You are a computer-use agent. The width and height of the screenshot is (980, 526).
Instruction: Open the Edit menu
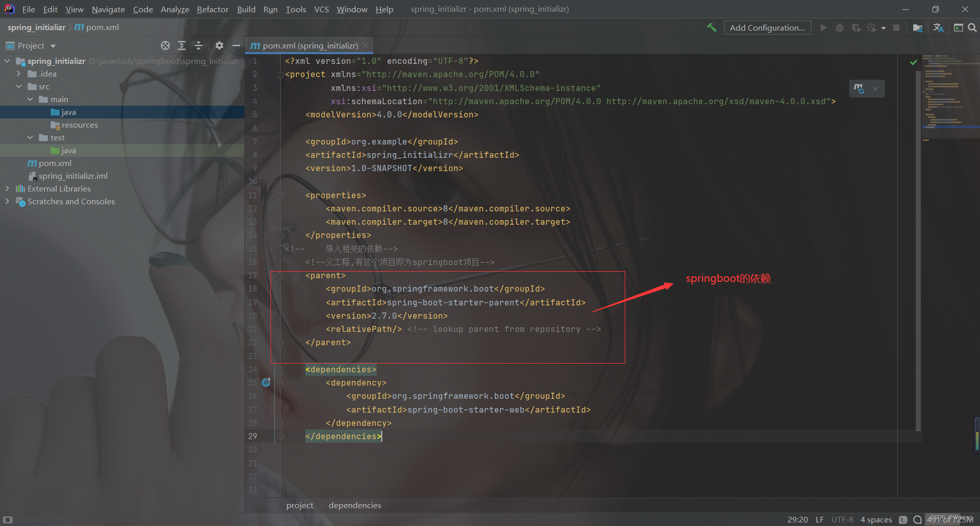click(50, 9)
